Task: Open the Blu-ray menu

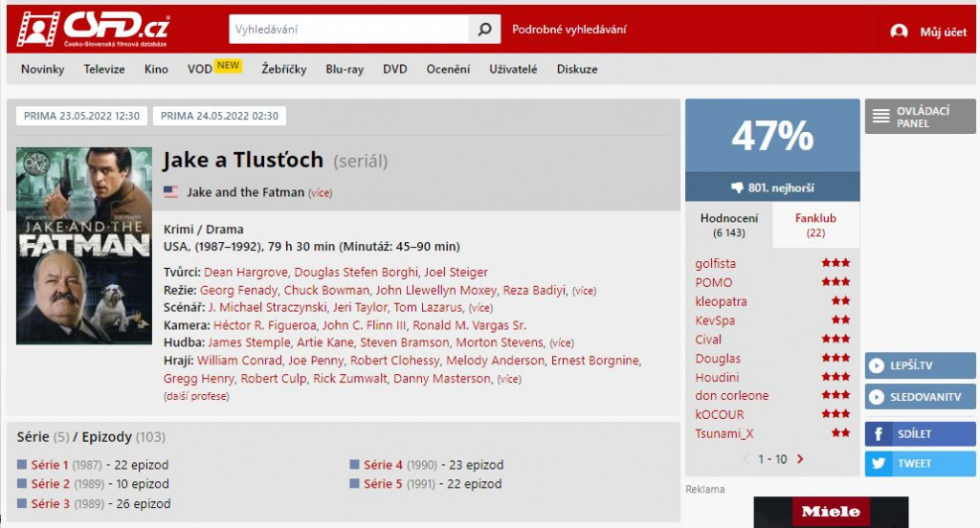Action: pos(345,70)
